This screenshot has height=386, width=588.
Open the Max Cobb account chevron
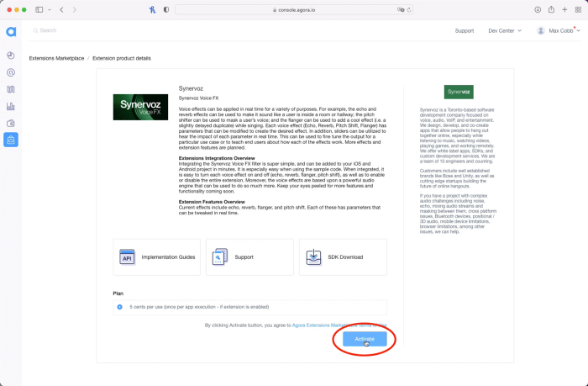578,31
